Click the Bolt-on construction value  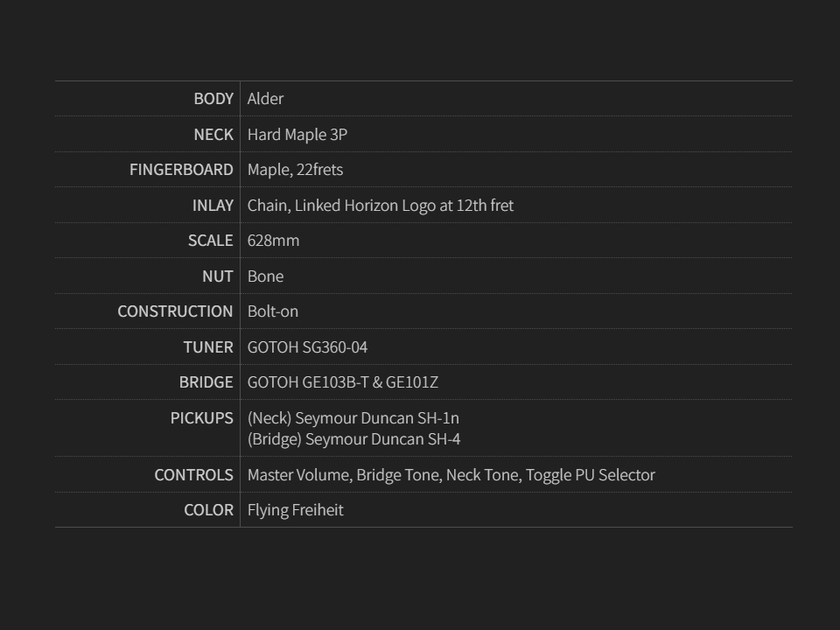point(273,311)
